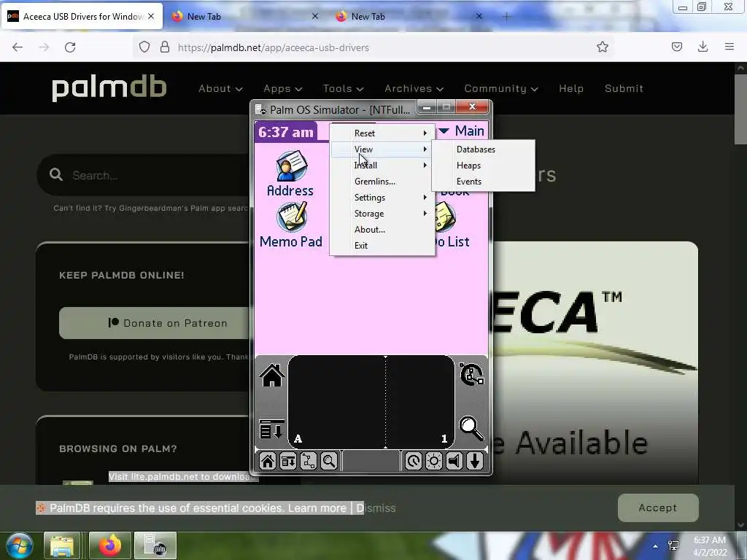Open the About dropdown on palmdb site
Viewport: 747px width, 560px height.
[220, 88]
